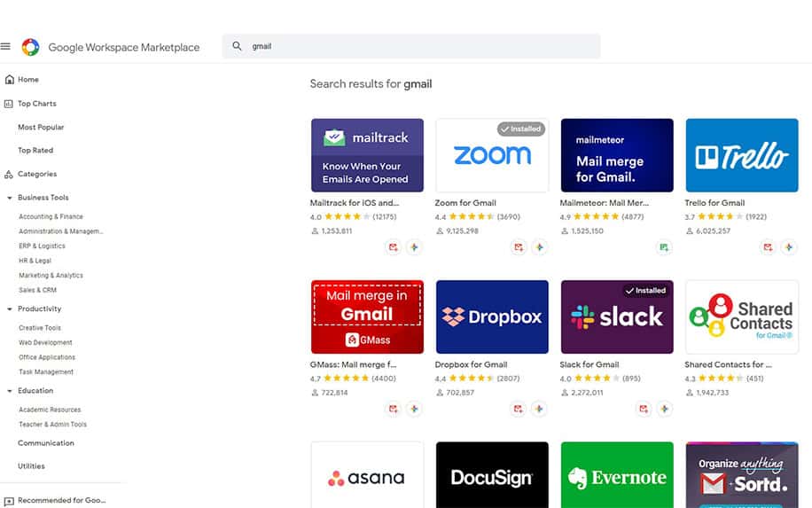Open HR & Legal subcategory

[x=35, y=261]
